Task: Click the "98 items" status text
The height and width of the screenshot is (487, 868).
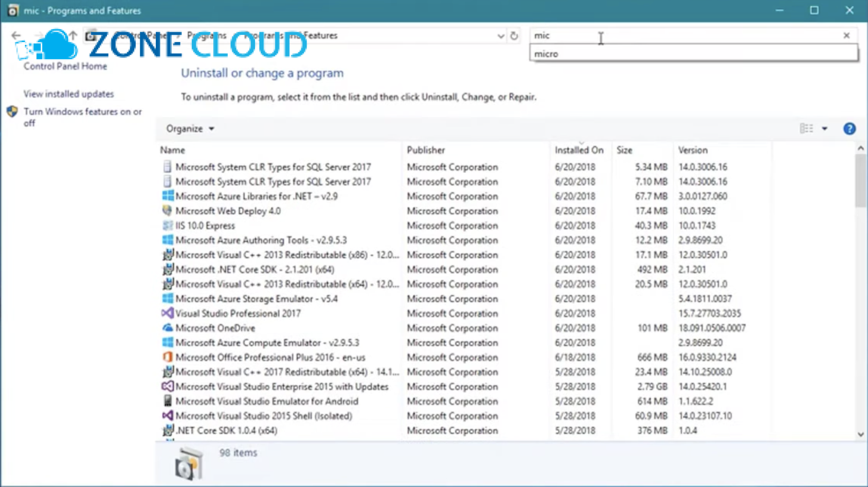Action: pyautogui.click(x=238, y=453)
